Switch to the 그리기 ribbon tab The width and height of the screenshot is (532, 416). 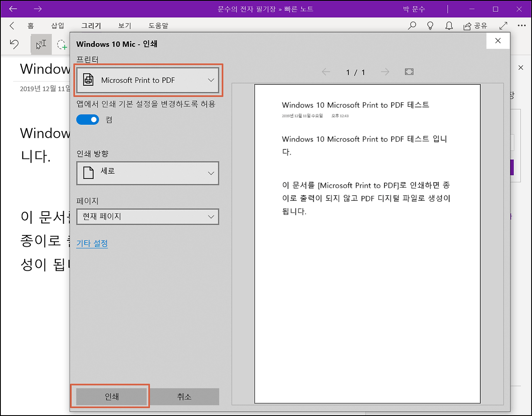pyautogui.click(x=91, y=25)
